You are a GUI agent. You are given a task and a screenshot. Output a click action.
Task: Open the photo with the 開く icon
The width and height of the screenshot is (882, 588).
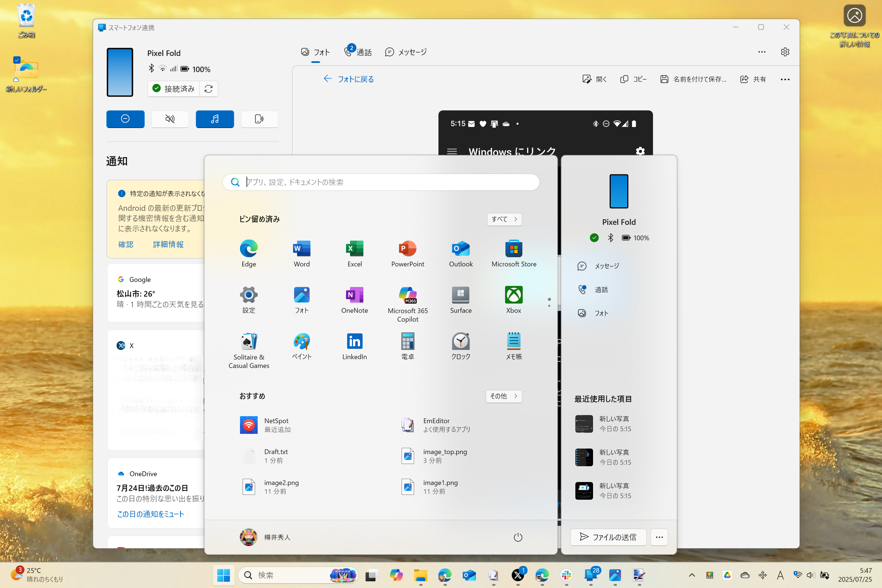pyautogui.click(x=593, y=79)
